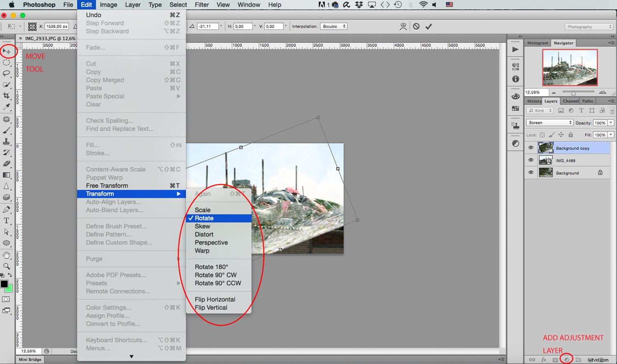Open the Bicubic interpolation dropdown
617x364 pixels.
[334, 26]
